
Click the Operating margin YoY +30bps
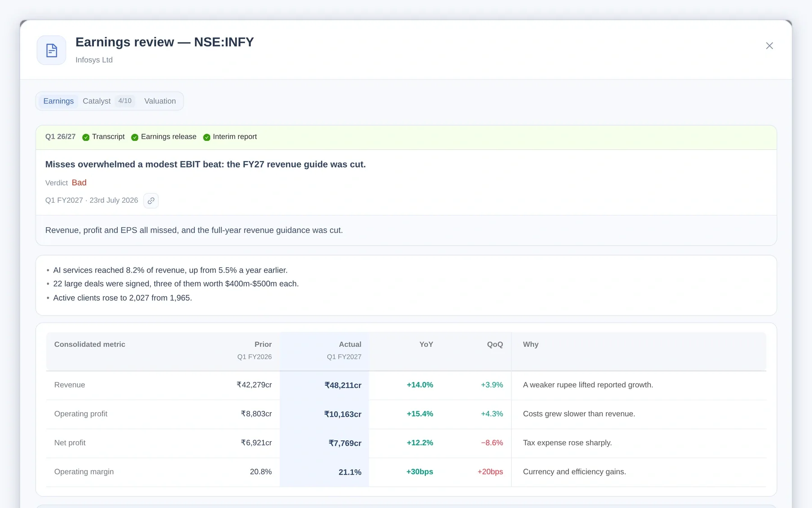(420, 472)
